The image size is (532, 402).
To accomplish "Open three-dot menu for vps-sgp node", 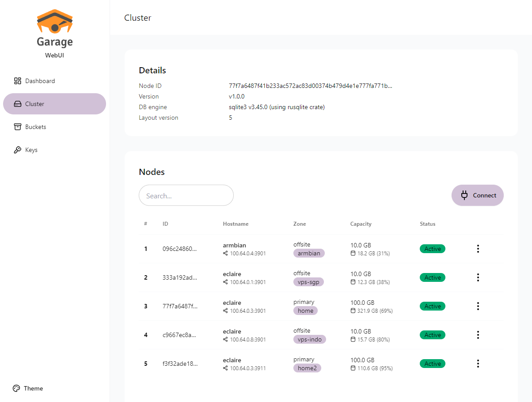I will pos(478,277).
